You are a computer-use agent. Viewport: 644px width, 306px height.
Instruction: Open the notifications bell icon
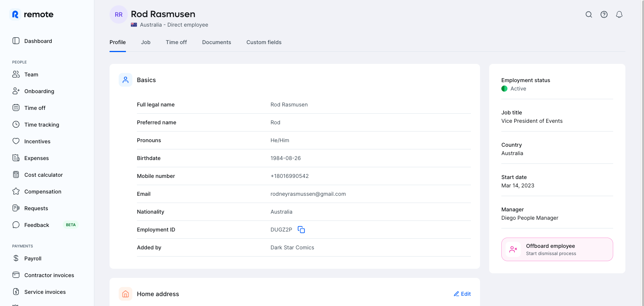(x=619, y=14)
